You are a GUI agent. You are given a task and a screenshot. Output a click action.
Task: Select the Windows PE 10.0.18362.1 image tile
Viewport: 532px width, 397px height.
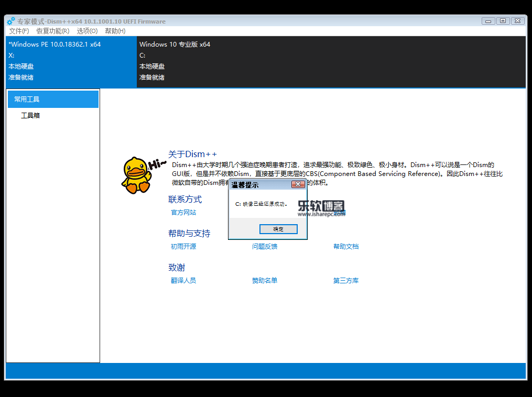tap(71, 61)
